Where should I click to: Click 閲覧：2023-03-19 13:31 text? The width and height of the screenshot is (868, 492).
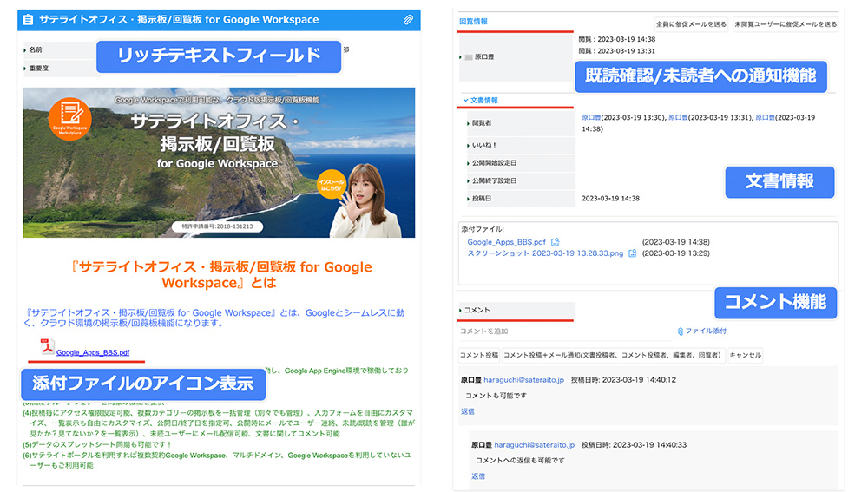pos(616,51)
